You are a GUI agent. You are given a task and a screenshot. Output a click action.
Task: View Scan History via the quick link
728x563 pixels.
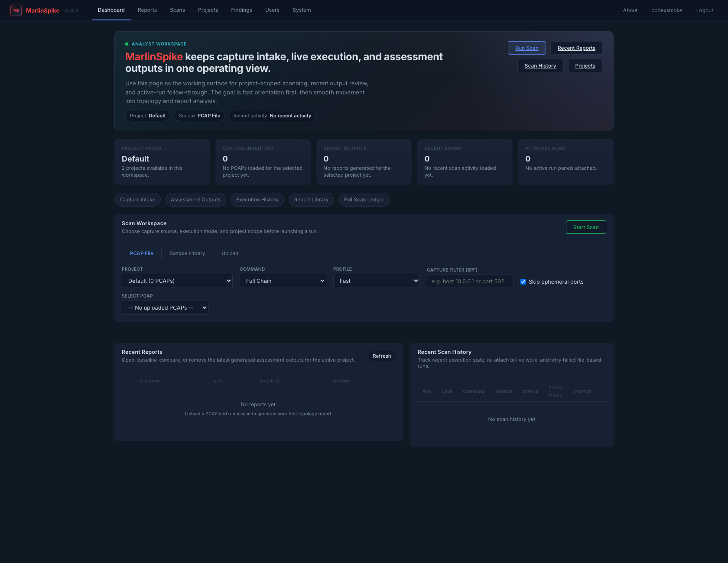pos(540,65)
